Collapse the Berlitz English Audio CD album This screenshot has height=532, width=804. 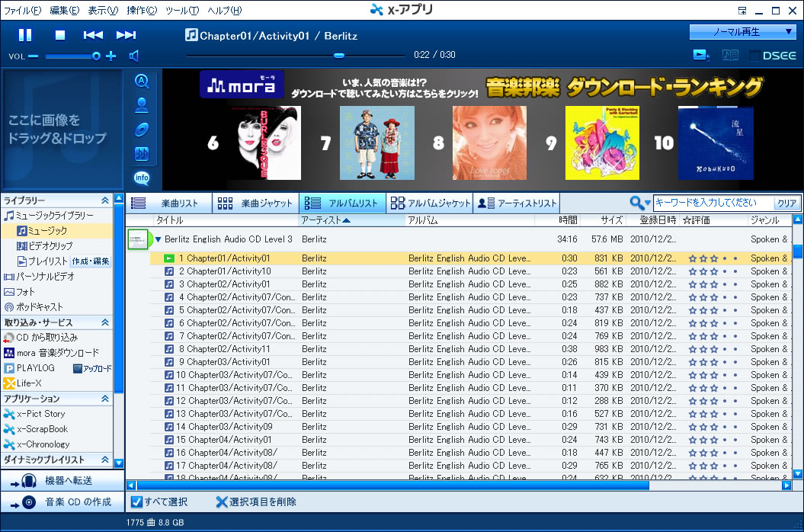(x=158, y=239)
